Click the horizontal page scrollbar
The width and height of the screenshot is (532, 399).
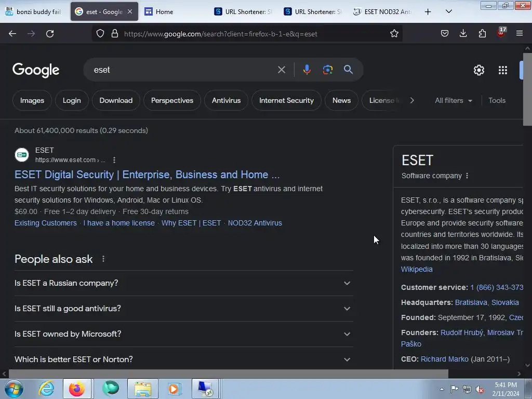point(229,374)
